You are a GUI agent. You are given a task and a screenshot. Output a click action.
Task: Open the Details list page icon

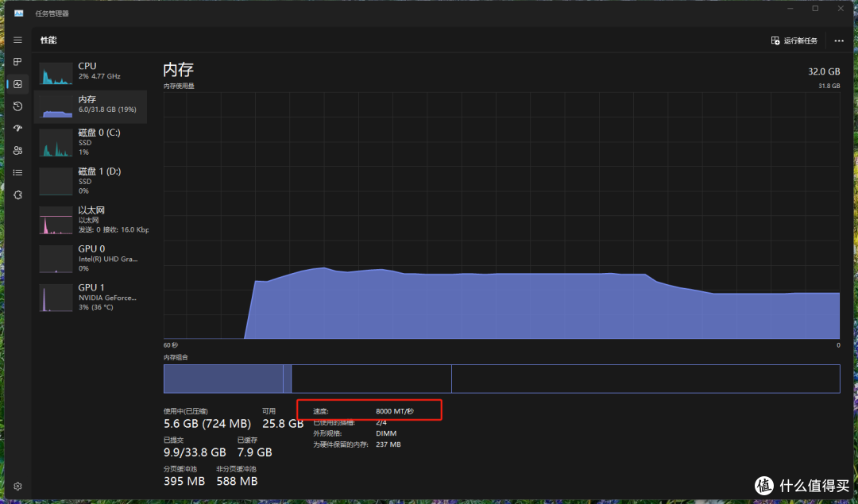tap(17, 173)
